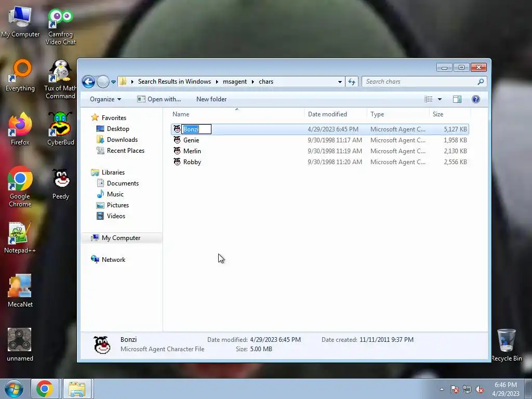Screen dimensions: 532x399
Task: Open Explorer help button
Action: click(476, 99)
